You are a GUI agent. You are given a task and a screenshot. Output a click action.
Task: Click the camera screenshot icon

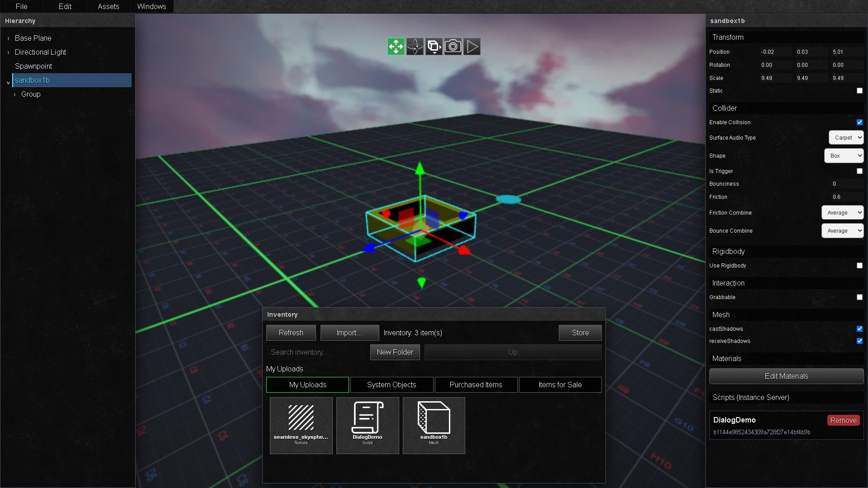(453, 47)
